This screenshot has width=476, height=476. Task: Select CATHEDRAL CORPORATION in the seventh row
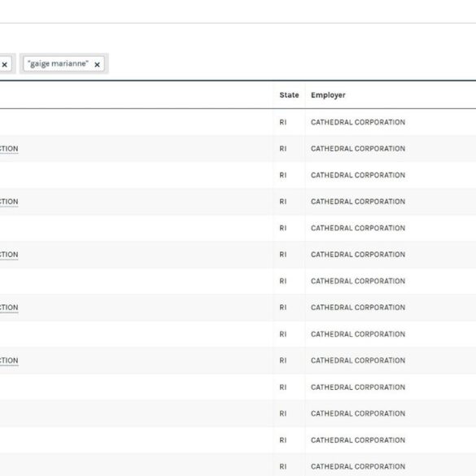click(x=358, y=281)
